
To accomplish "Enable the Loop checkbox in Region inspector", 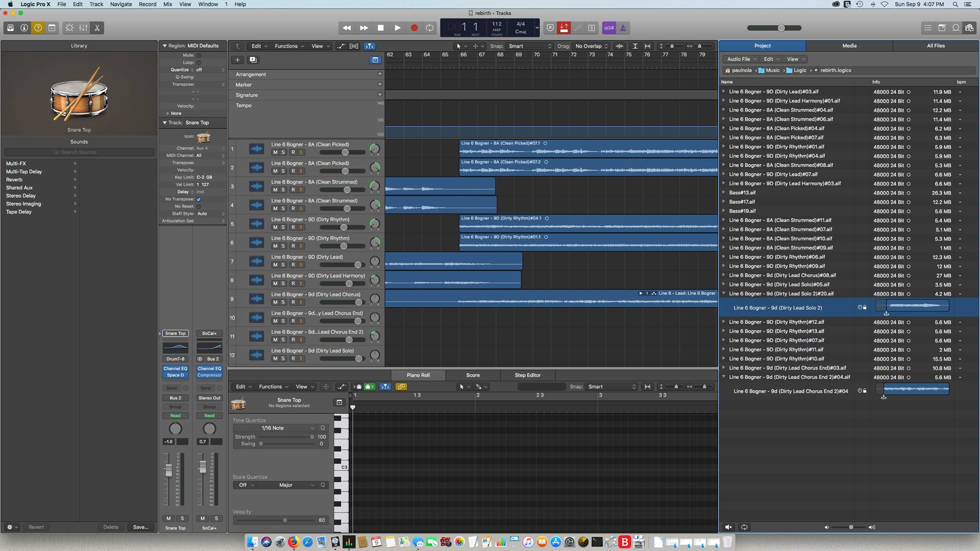I will tap(199, 63).
